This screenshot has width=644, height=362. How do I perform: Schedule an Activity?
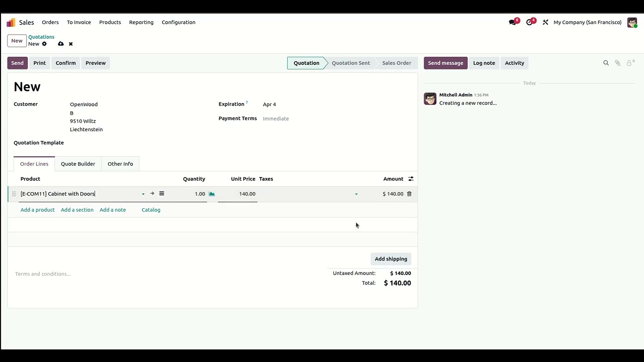tap(514, 63)
